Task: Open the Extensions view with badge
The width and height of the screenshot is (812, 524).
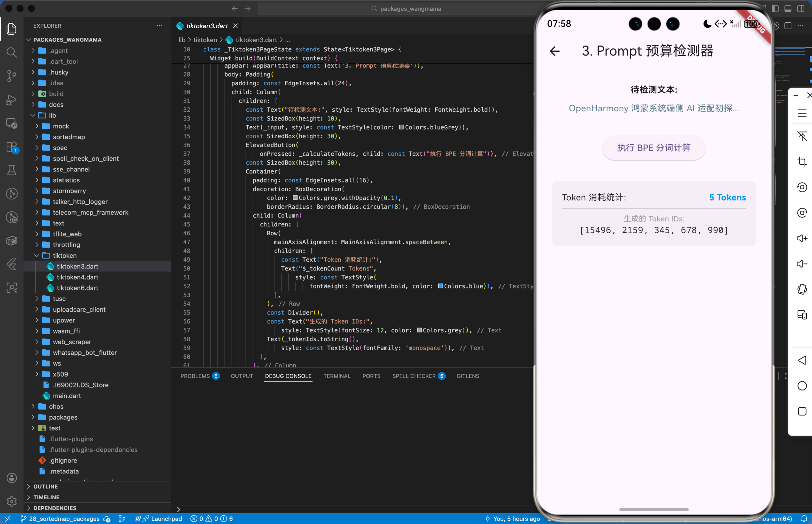Action: pyautogui.click(x=11, y=147)
